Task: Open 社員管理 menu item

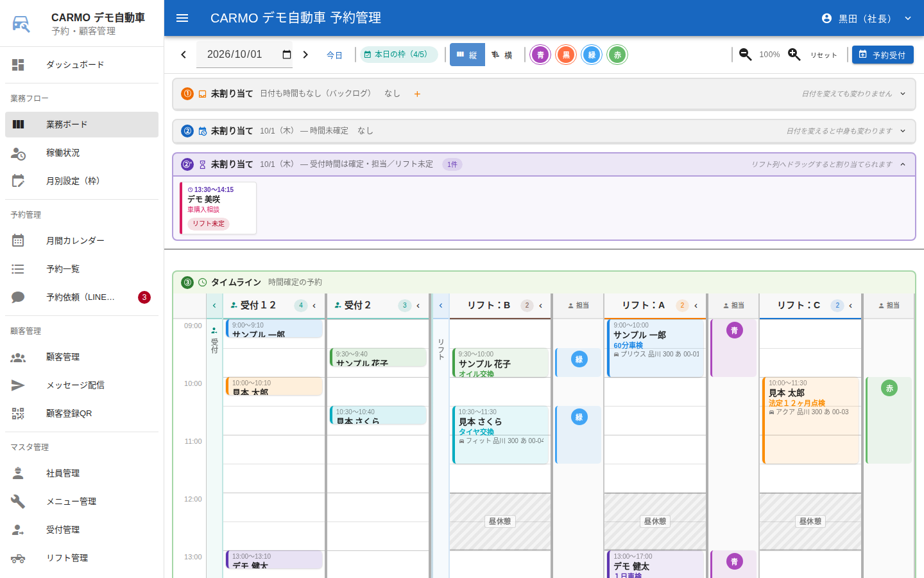Action: 81,473
